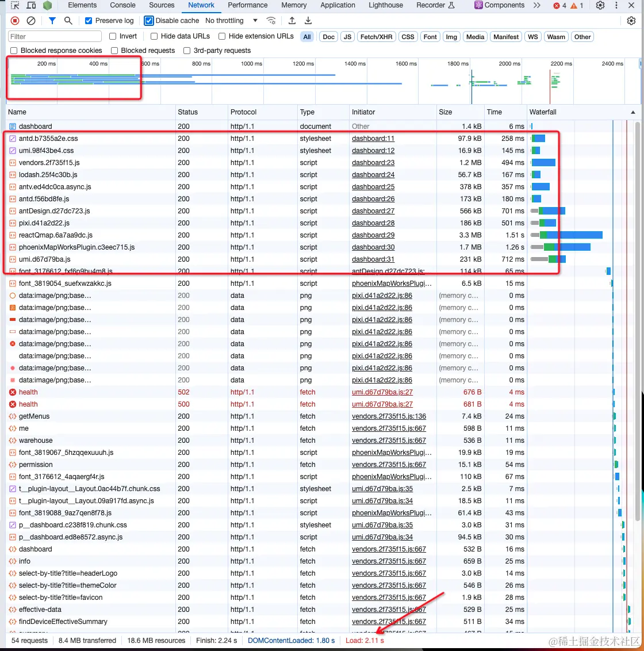Open the No throttling dropdown
The width and height of the screenshot is (644, 651).
pyautogui.click(x=231, y=21)
